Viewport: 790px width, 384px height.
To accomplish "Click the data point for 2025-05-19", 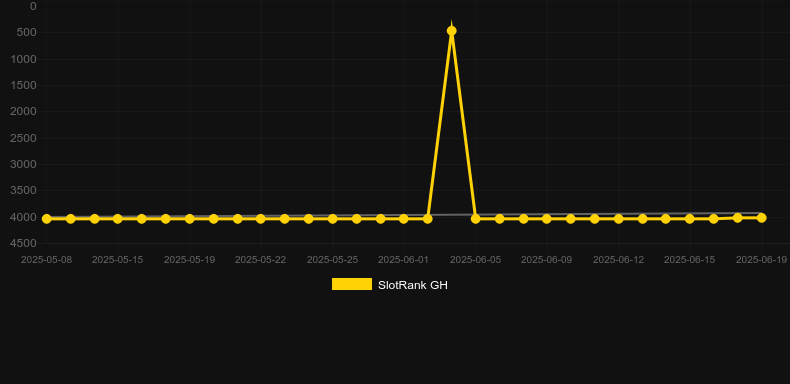I will point(189,219).
